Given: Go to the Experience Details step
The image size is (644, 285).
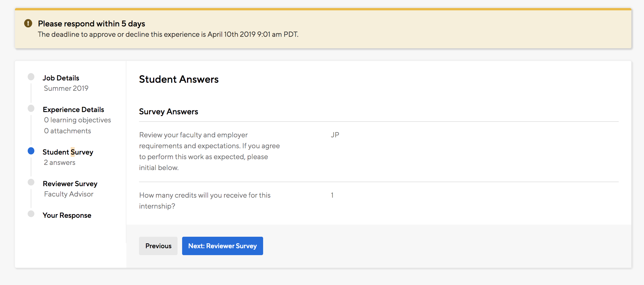Looking at the screenshot, I should click(x=73, y=109).
